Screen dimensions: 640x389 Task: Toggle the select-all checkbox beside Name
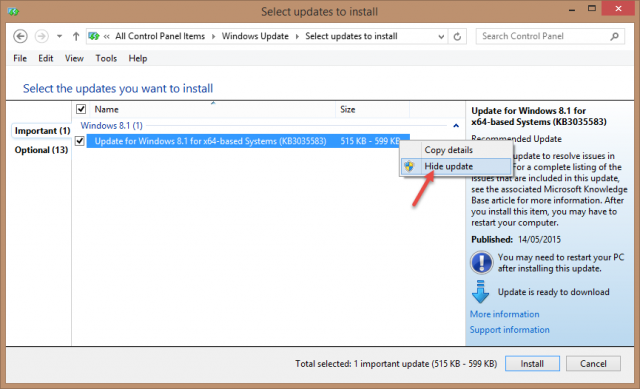[x=81, y=109]
